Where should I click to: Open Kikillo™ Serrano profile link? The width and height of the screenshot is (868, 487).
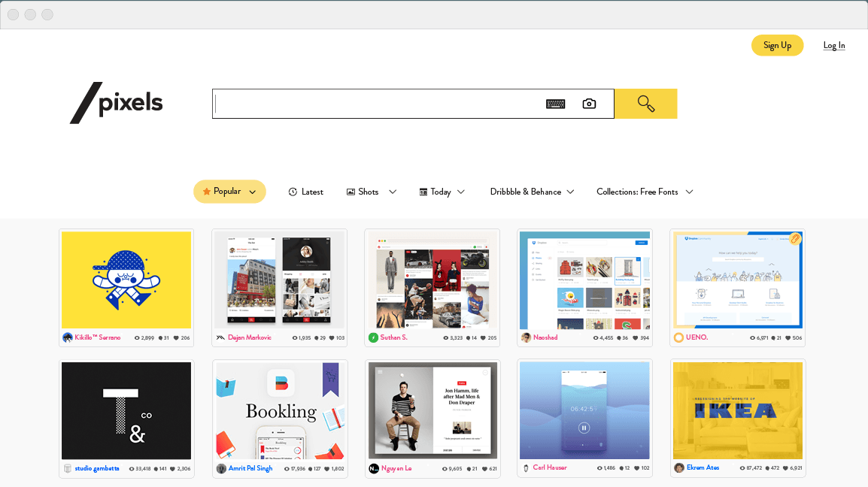click(98, 337)
